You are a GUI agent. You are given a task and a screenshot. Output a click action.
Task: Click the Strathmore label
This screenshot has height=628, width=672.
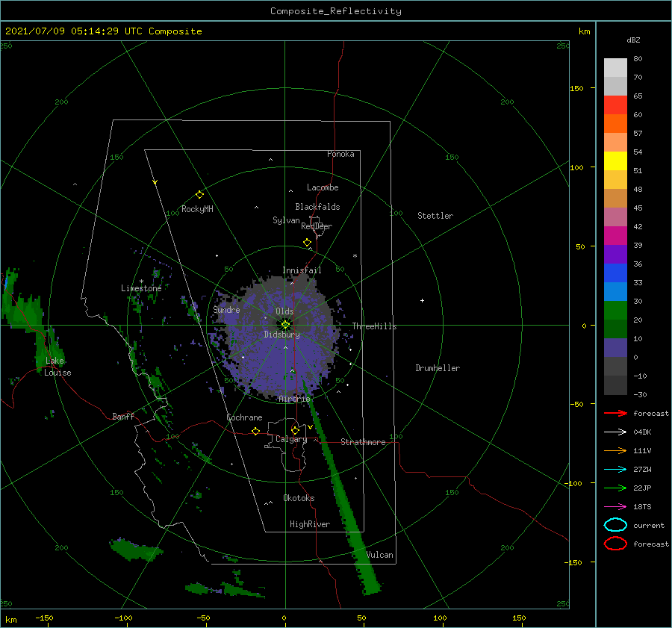pos(363,442)
